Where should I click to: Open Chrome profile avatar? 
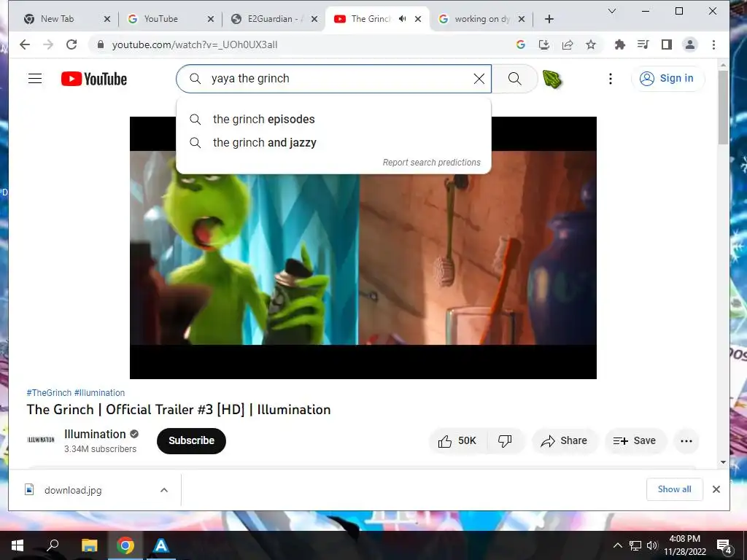tap(690, 44)
